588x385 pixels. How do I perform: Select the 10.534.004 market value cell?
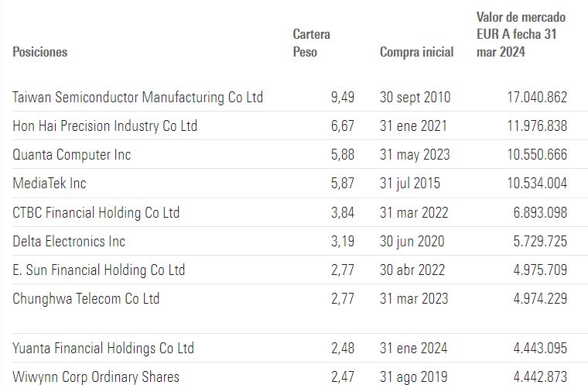click(535, 184)
